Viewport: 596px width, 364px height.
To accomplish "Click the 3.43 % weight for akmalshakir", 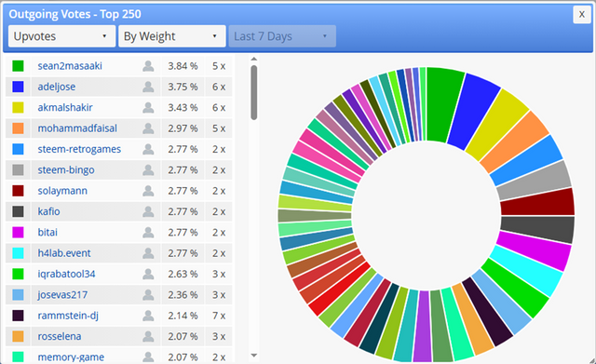I will pyautogui.click(x=183, y=108).
